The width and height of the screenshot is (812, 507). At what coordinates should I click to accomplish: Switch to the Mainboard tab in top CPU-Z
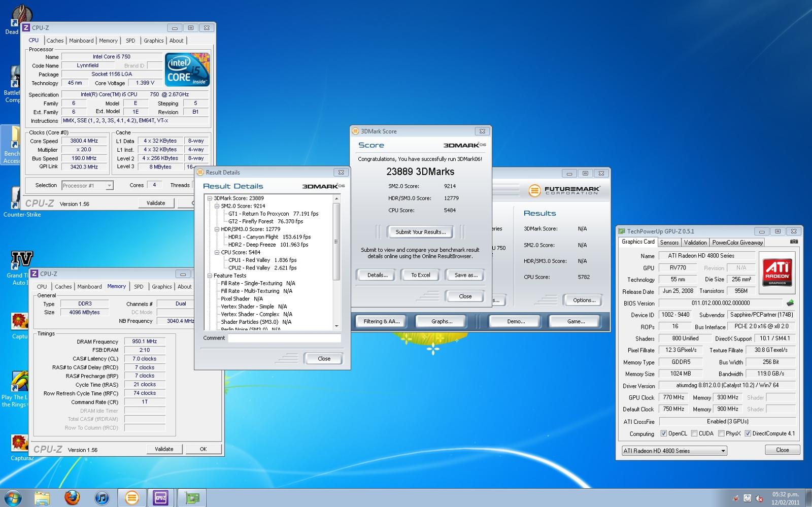(81, 41)
